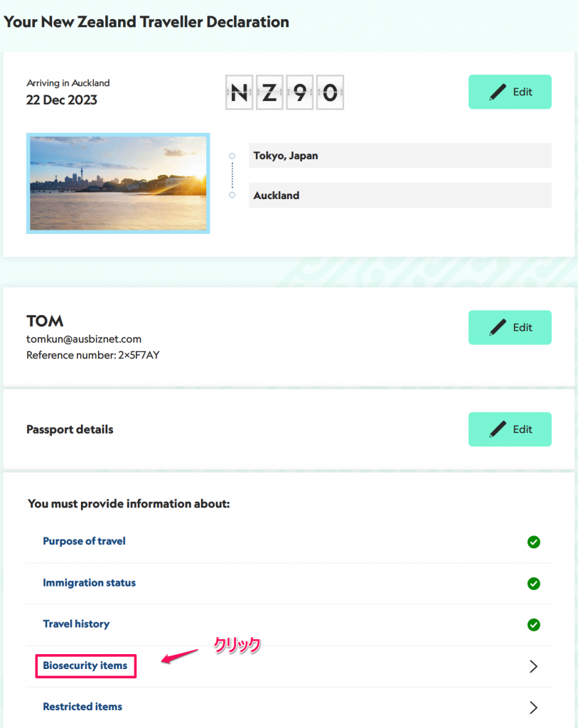Open the Purpose of travel section
Image resolution: width=578 pixels, height=728 pixels.
click(x=84, y=541)
